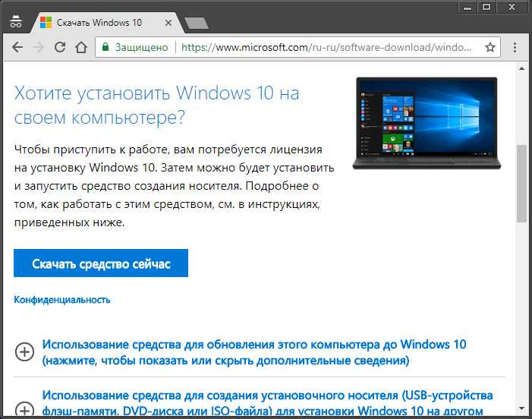Click the scrollbar down arrow

[x=521, y=408]
